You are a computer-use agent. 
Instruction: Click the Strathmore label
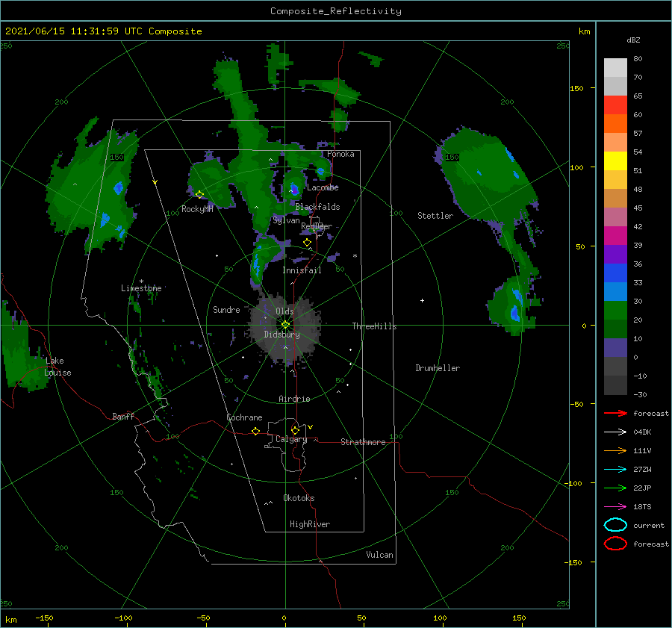pos(363,442)
